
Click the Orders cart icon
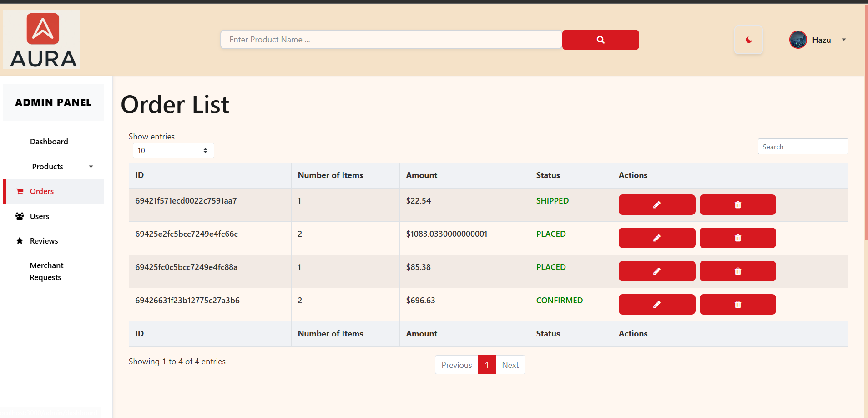(20, 191)
